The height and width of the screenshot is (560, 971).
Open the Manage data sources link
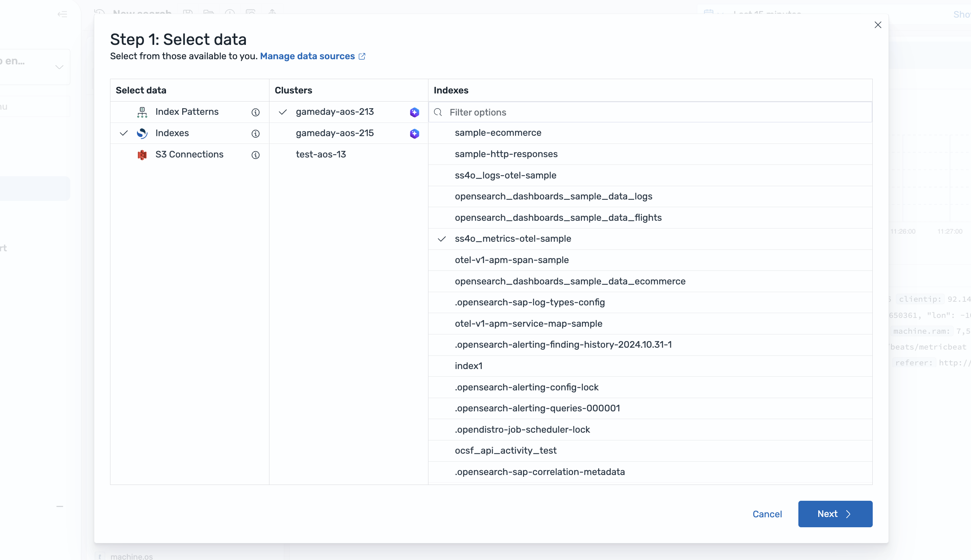pos(307,56)
